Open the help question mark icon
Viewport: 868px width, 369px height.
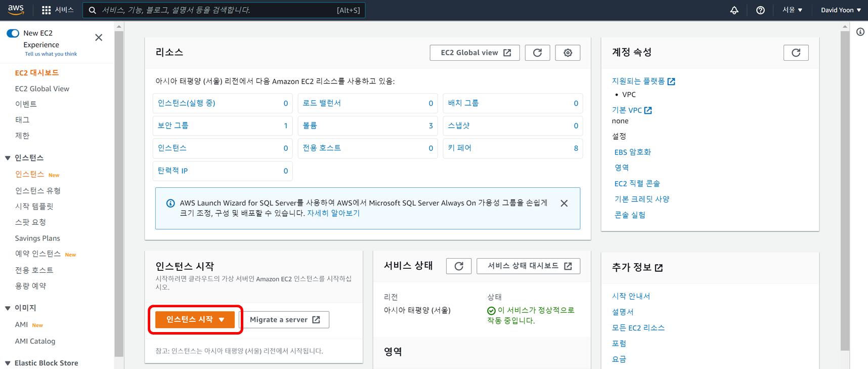(x=760, y=10)
